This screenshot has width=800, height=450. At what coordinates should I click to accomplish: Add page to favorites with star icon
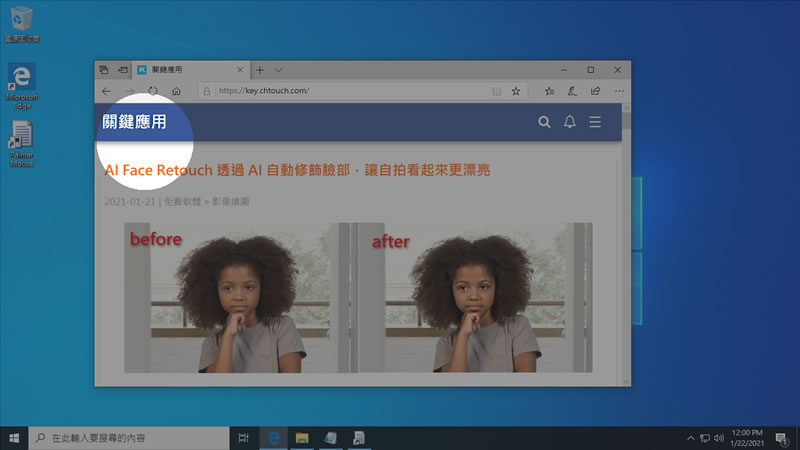click(516, 90)
